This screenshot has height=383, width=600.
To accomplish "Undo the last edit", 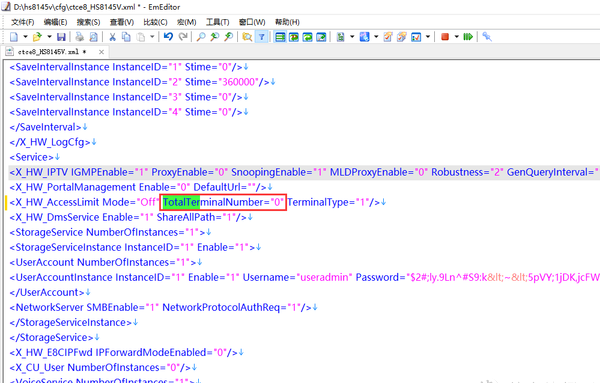I will click(x=168, y=36).
